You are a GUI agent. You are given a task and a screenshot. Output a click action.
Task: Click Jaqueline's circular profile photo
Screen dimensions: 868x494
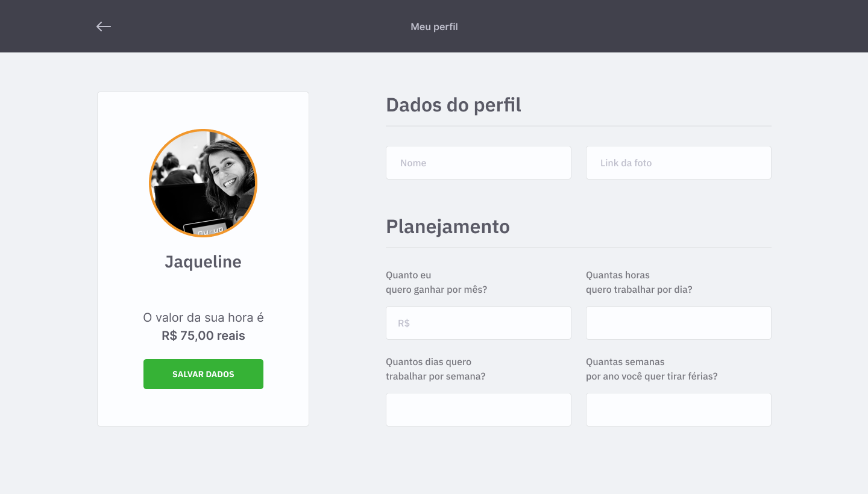[203, 183]
